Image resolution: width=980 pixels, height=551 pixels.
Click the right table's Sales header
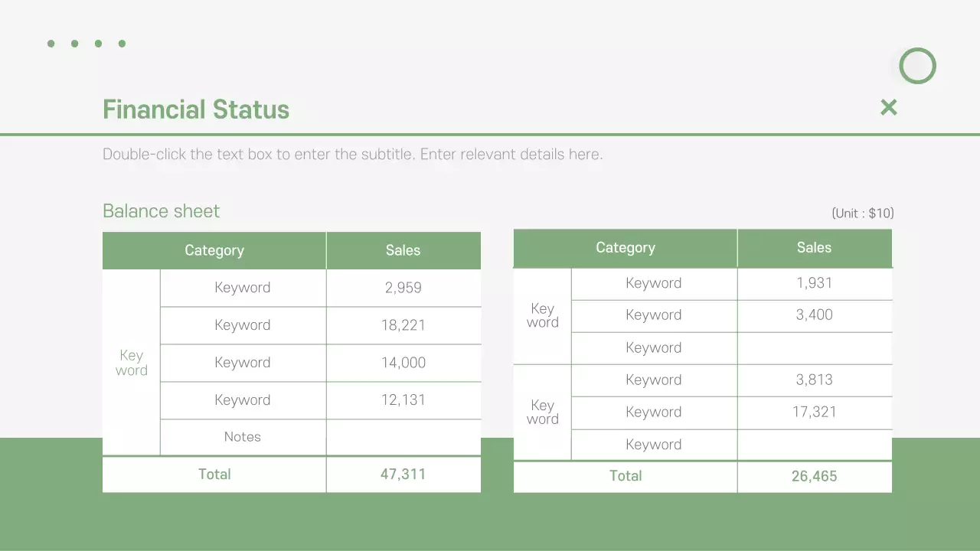point(814,248)
